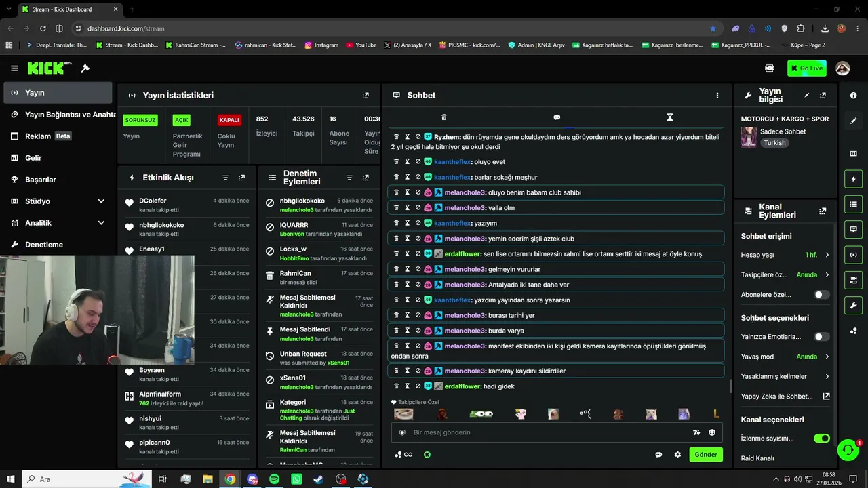868x488 pixels.
Task: Open chat settings gear icon
Action: [x=677, y=455]
